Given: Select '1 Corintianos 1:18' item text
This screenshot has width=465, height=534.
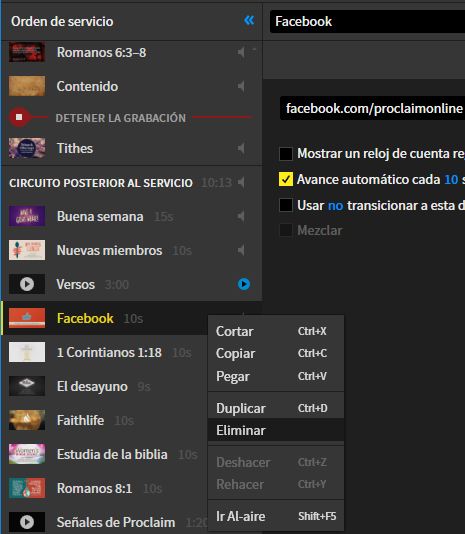Looking at the screenshot, I should point(109,352).
